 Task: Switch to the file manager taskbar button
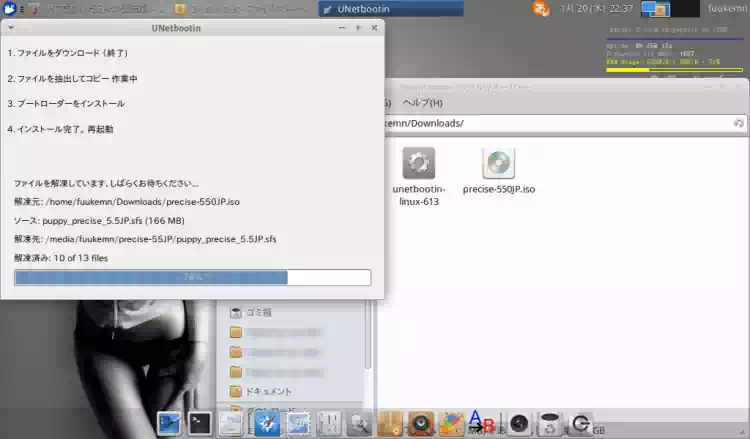coord(243,9)
